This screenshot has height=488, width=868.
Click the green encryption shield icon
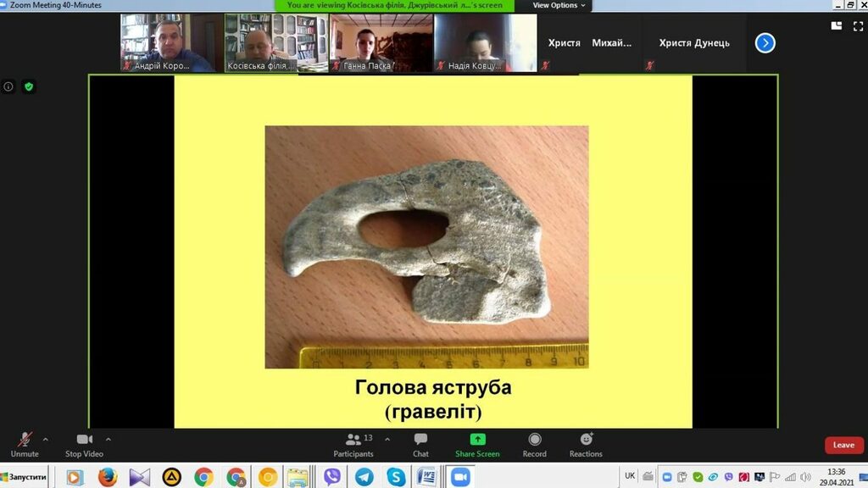pyautogui.click(x=29, y=86)
